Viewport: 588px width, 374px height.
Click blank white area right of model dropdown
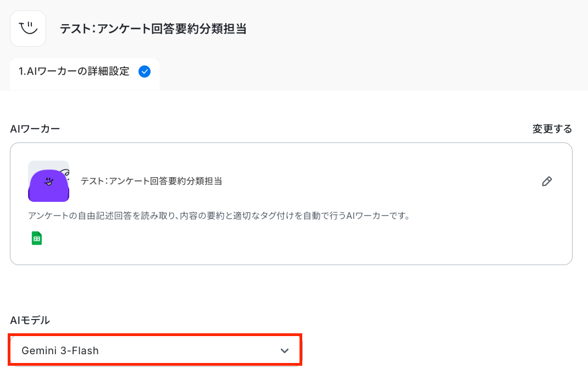pyautogui.click(x=440, y=350)
